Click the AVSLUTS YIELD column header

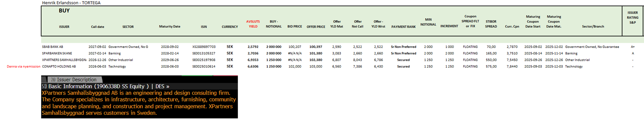pyautogui.click(x=253, y=24)
